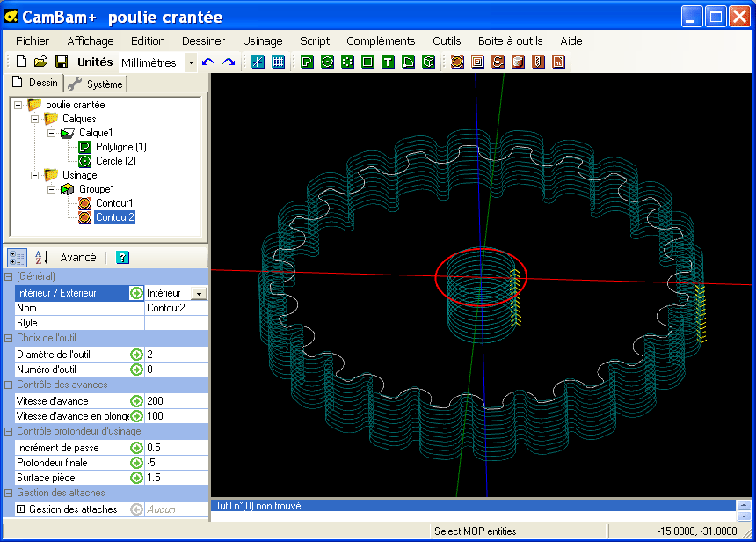This screenshot has height=542, width=756.
Task: Redo the last action
Action: [x=229, y=62]
